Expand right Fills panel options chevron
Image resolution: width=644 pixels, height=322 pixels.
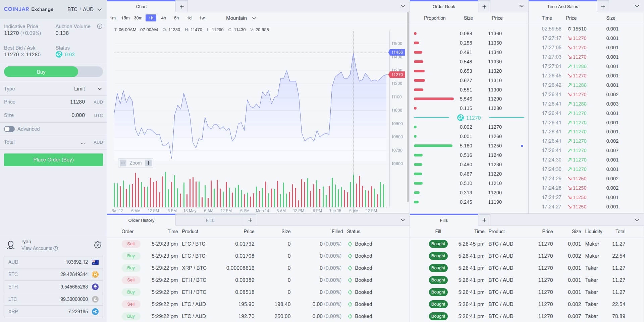pyautogui.click(x=637, y=220)
